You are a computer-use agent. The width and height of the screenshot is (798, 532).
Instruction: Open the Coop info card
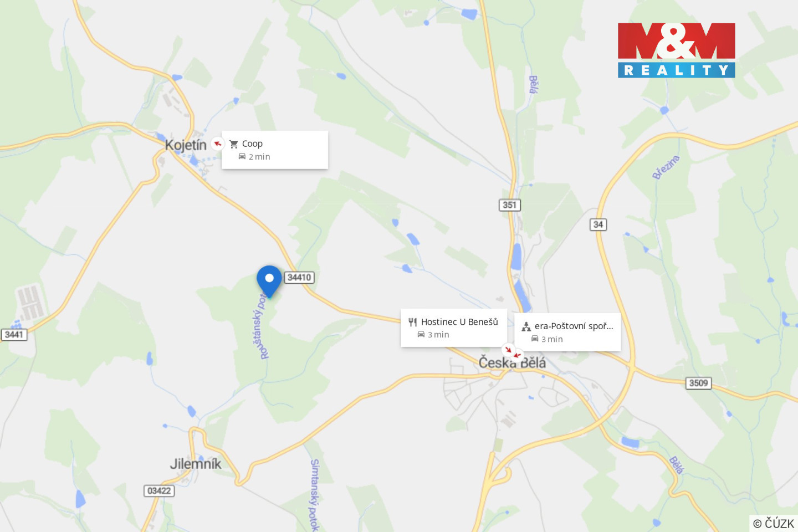(275, 150)
